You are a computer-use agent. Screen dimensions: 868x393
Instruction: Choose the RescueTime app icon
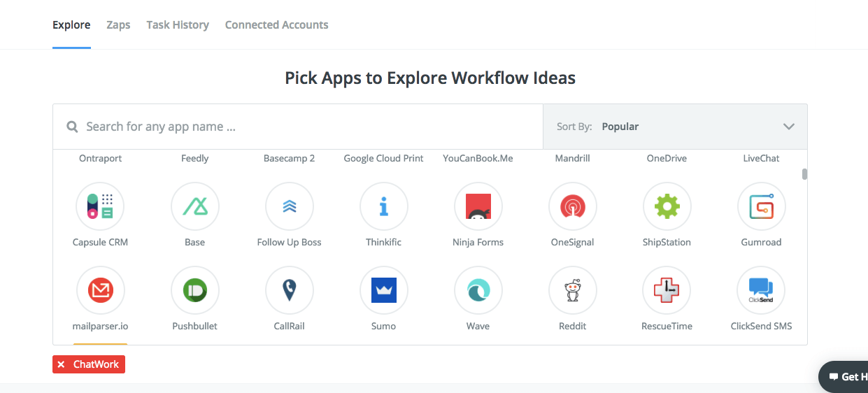[x=667, y=290]
